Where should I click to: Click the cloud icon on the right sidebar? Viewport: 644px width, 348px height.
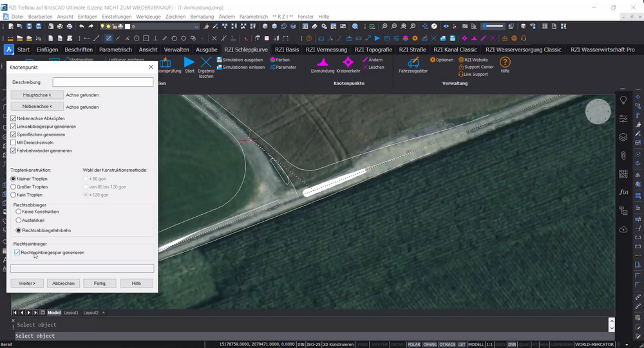coord(623,229)
